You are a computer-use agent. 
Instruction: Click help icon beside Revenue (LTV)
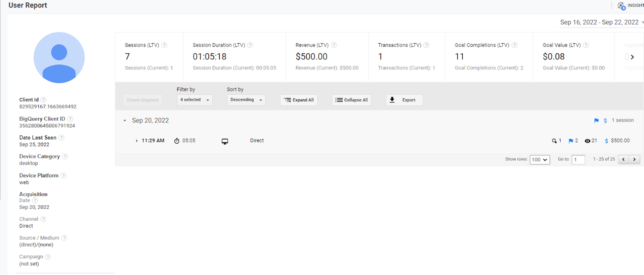pyautogui.click(x=334, y=45)
